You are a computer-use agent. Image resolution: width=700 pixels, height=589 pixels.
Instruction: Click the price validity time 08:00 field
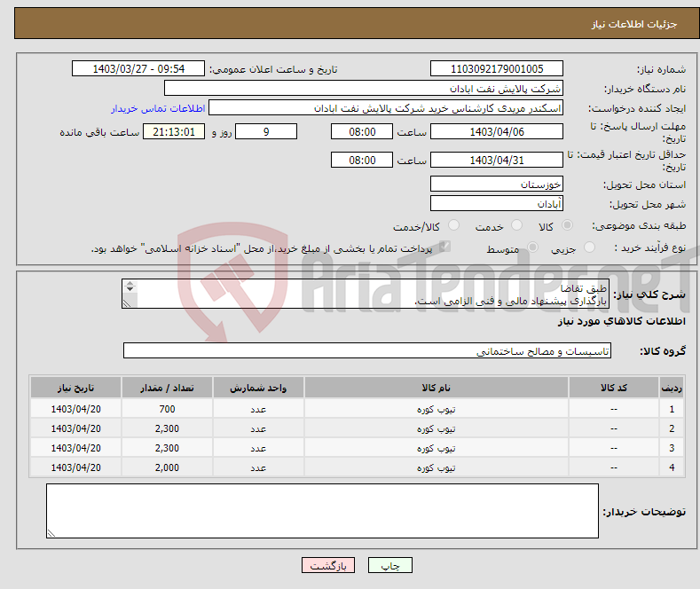pyautogui.click(x=362, y=160)
